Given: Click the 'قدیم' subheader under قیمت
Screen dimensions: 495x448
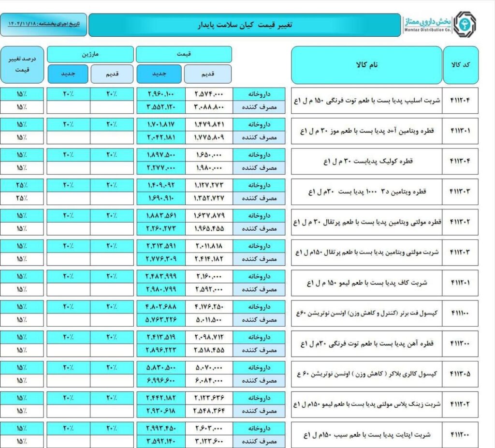Looking at the screenshot, I should (207, 74).
